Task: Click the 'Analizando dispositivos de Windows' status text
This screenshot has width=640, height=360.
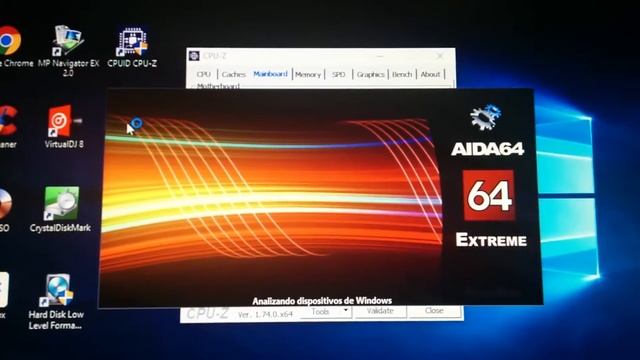Action: pyautogui.click(x=322, y=301)
